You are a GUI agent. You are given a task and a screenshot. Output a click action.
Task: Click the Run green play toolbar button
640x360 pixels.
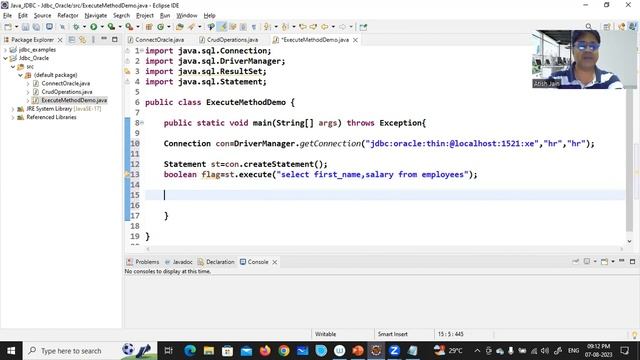(93, 27)
